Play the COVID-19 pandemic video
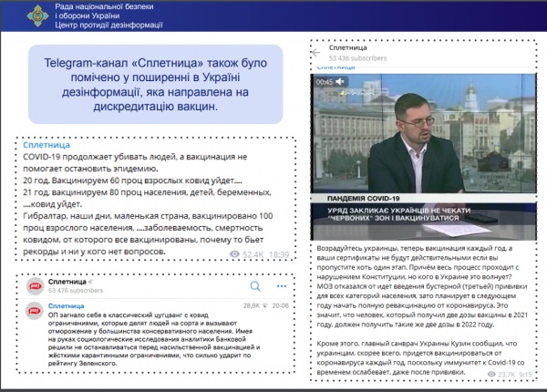 coord(423,157)
